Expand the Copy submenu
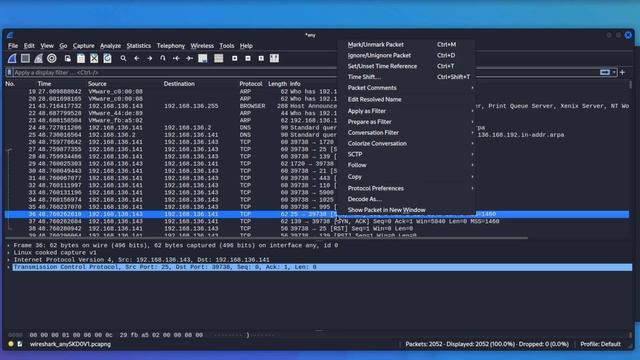 407,177
